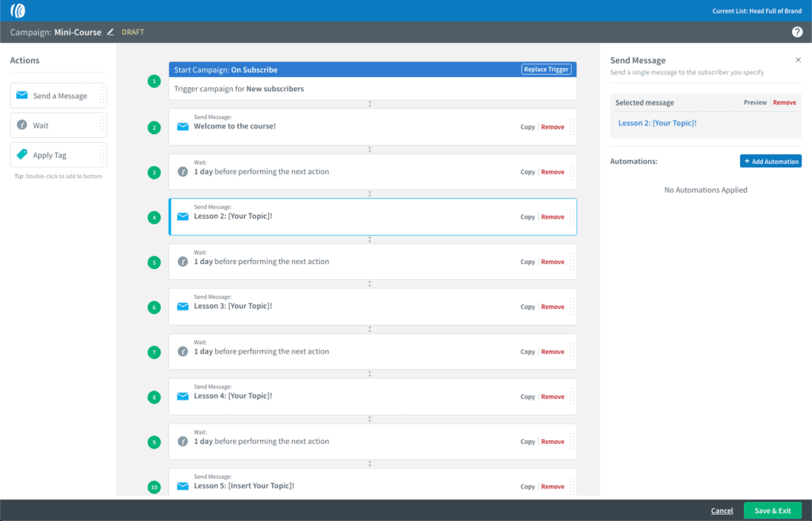Image resolution: width=812 pixels, height=521 pixels.
Task: Click the drag handle on Lesson 3 row
Action: point(572,307)
